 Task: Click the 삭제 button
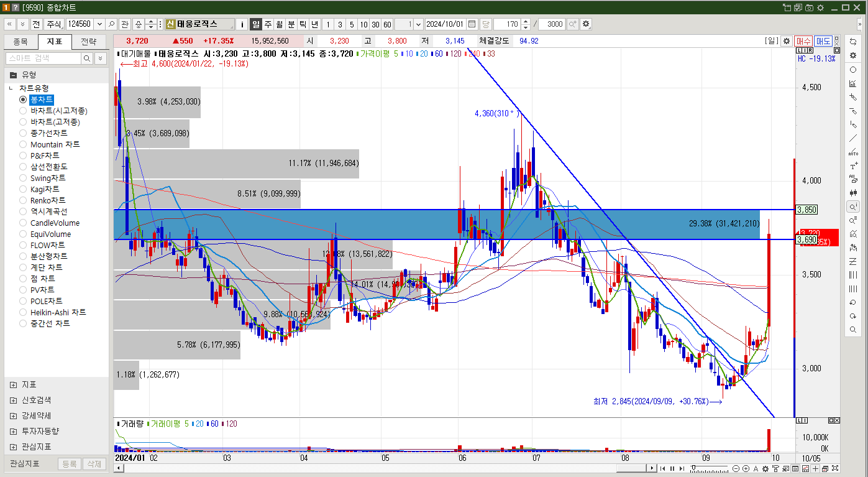coord(94,464)
